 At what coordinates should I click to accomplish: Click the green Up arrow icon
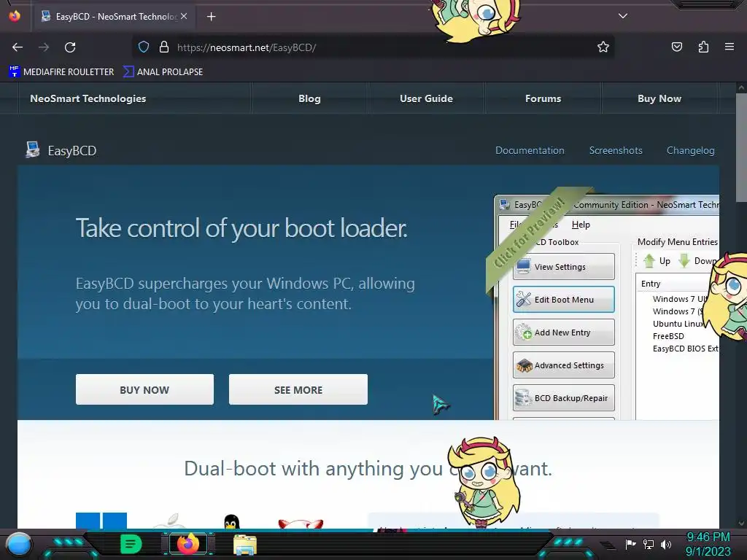(x=649, y=260)
